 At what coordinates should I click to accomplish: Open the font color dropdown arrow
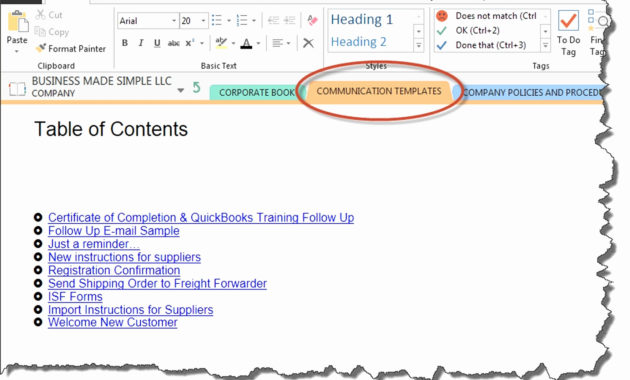tap(258, 43)
